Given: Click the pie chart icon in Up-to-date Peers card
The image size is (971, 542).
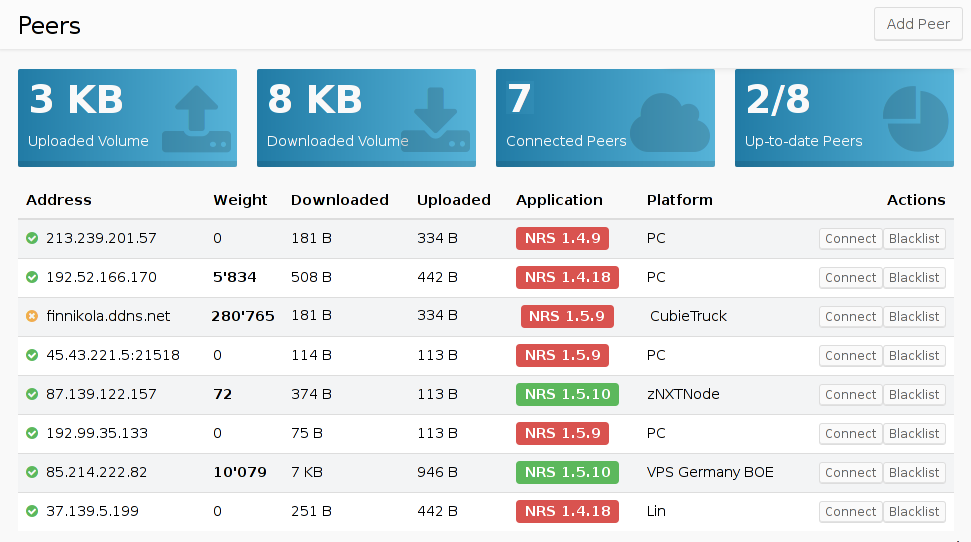Looking at the screenshot, I should (x=915, y=119).
